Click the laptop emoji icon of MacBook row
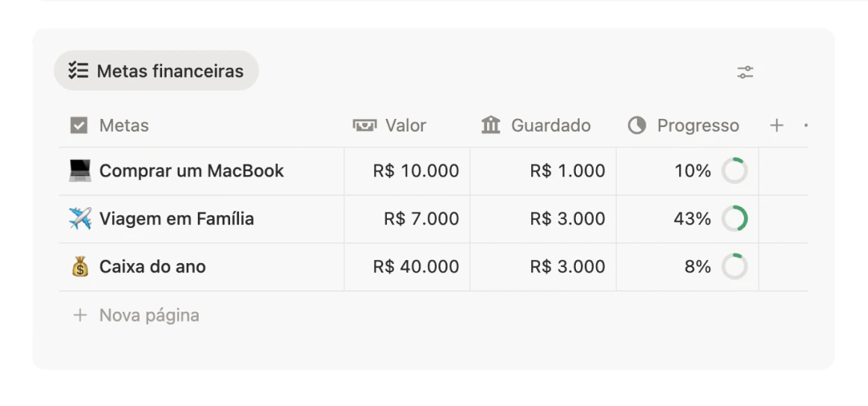Image resolution: width=868 pixels, height=406 pixels. tap(80, 171)
